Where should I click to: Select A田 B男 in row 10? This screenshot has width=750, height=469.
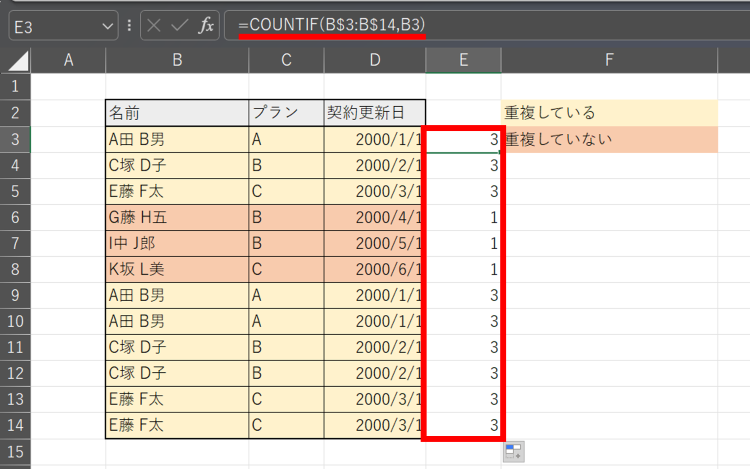point(177,321)
